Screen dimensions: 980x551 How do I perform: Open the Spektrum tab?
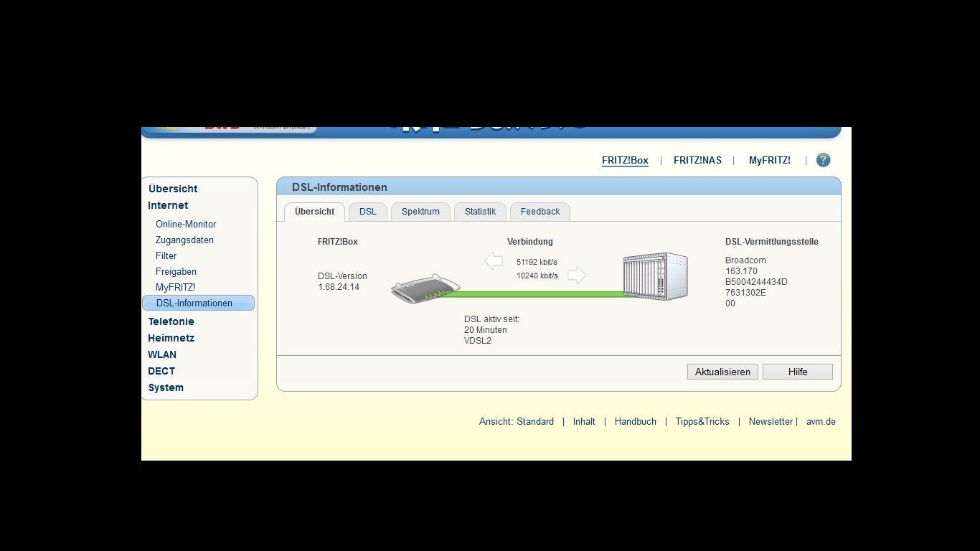click(420, 212)
